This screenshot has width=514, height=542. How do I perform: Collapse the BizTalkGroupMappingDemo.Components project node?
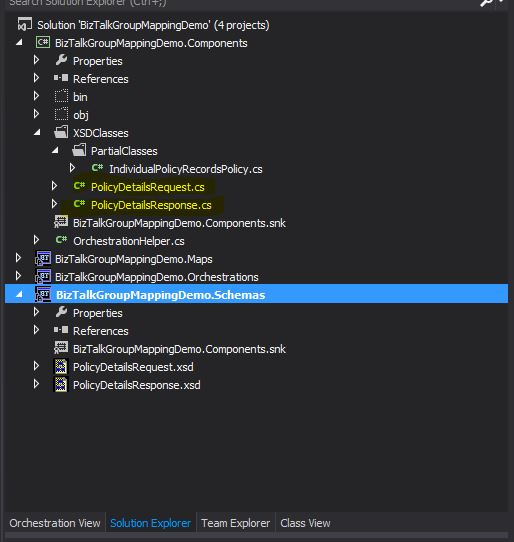tap(19, 43)
